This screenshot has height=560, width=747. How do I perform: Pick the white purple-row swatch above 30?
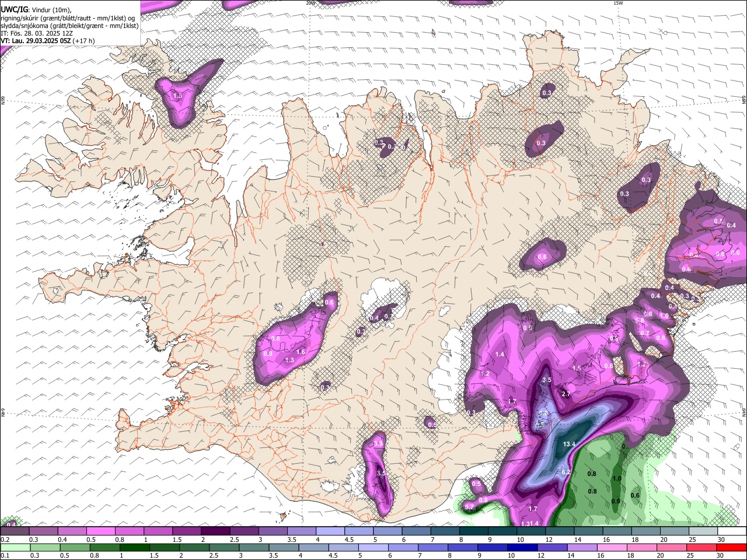pos(732,531)
